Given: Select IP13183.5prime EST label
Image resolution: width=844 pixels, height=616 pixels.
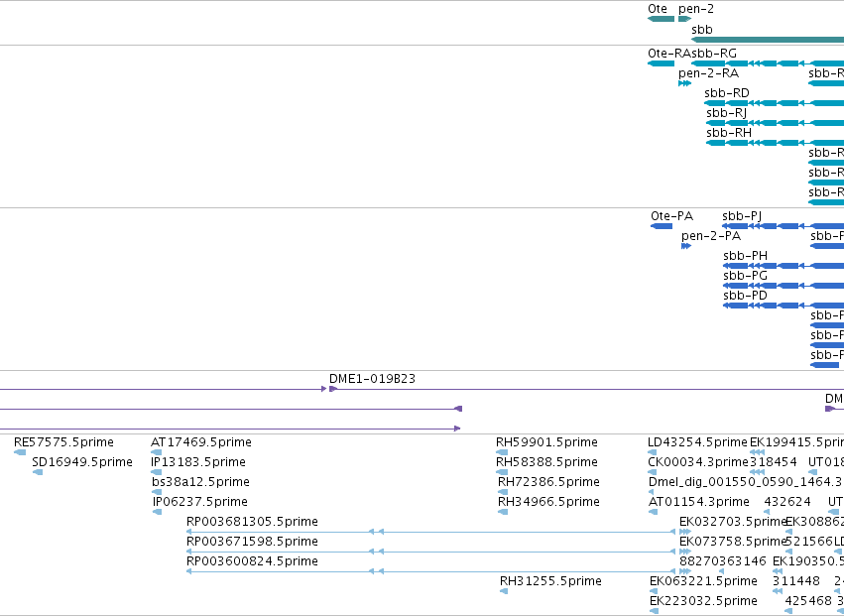Looking at the screenshot, I should tap(198, 462).
